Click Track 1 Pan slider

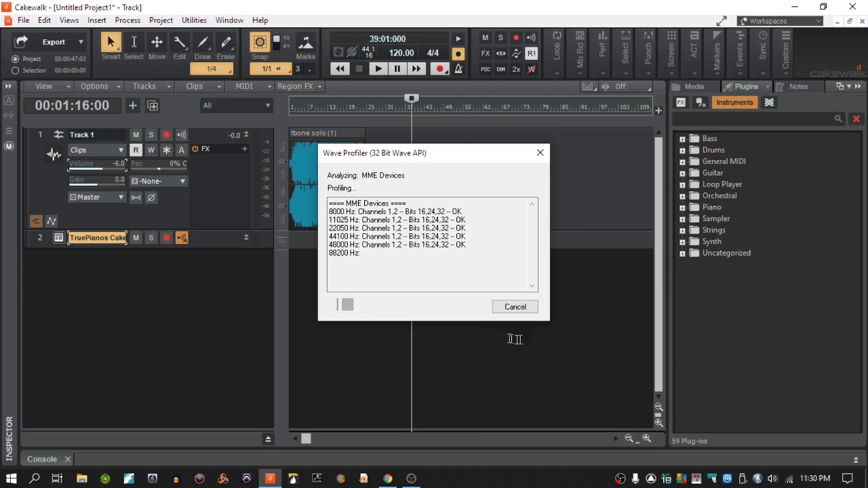click(159, 165)
